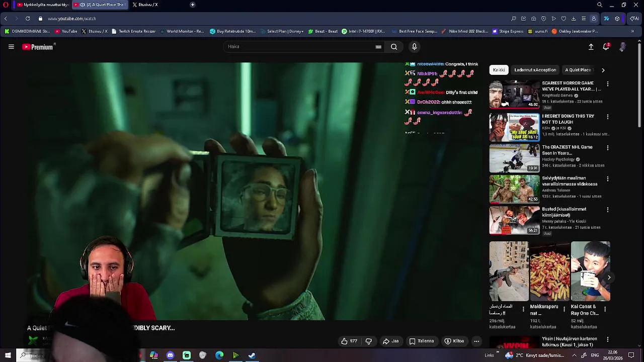The height and width of the screenshot is (362, 644).
Task: Share the video via Jaa
Action: [390, 341]
